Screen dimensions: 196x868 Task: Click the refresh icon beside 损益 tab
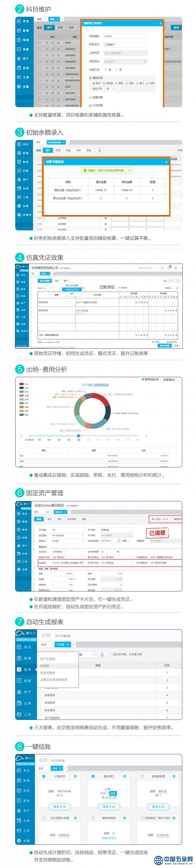(x=99, y=150)
